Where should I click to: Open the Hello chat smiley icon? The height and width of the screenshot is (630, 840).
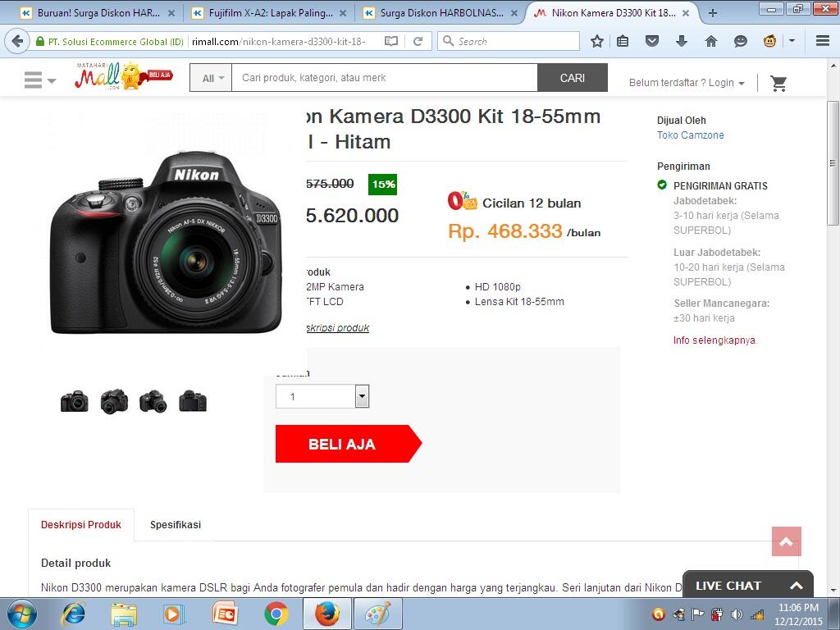point(741,41)
